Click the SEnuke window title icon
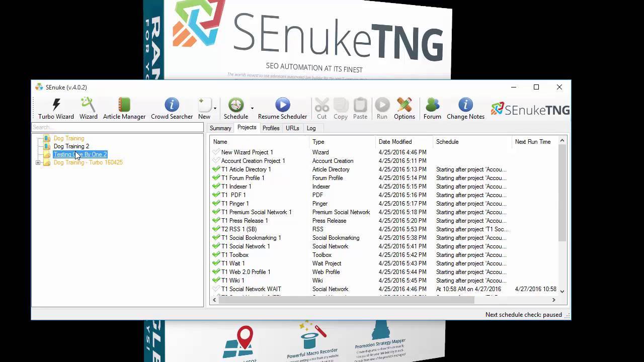Image resolution: width=644 pixels, height=362 pixels. [39, 87]
